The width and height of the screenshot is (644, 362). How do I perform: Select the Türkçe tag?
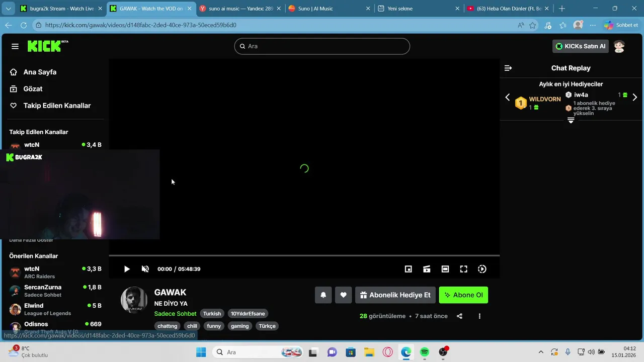[x=267, y=326]
